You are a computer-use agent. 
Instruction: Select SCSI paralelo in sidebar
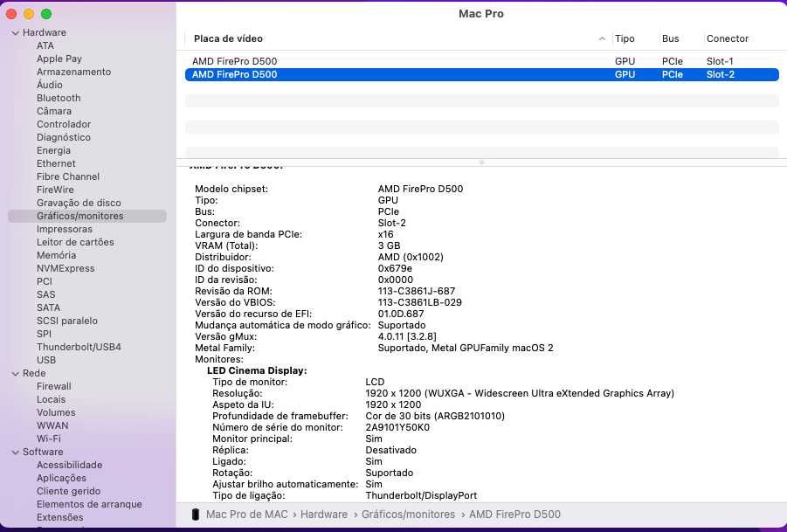point(67,321)
